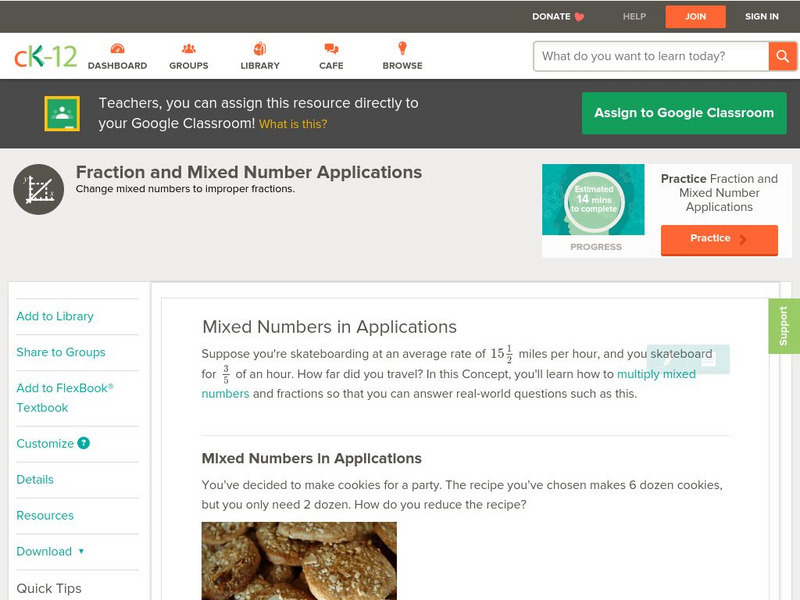Click Add to Library link
Viewport: 800px width, 600px height.
click(x=55, y=316)
